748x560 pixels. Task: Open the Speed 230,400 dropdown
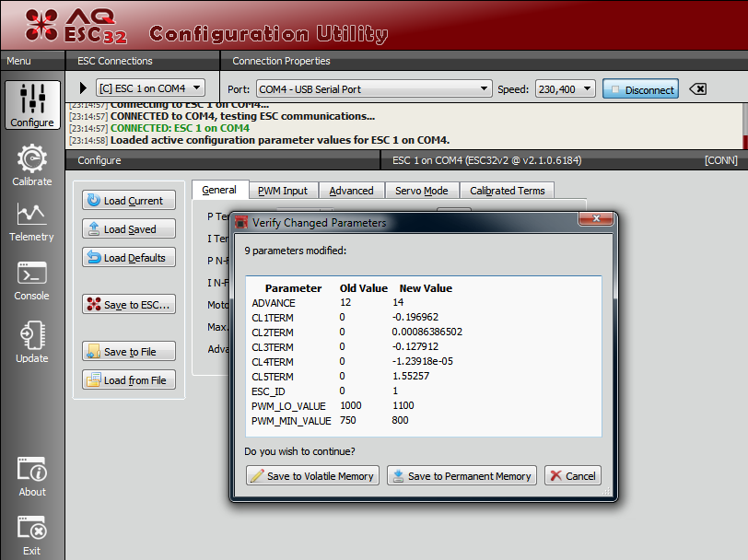pyautogui.click(x=566, y=89)
